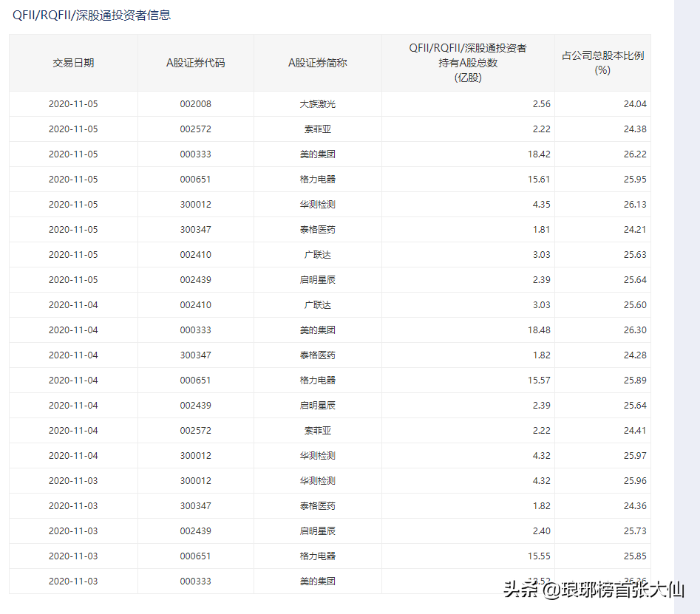Click code 300012 in the 2020-11-05 row

[196, 205]
